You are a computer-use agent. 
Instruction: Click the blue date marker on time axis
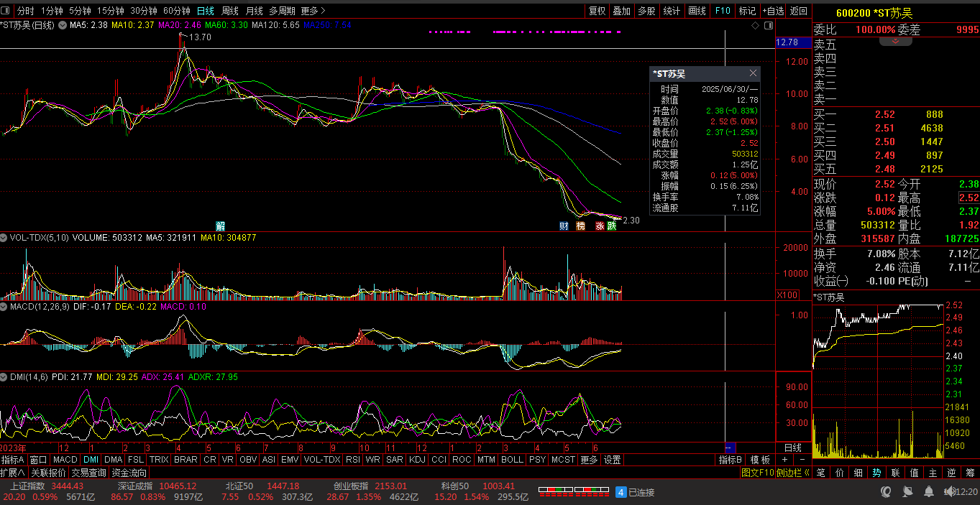[730, 448]
